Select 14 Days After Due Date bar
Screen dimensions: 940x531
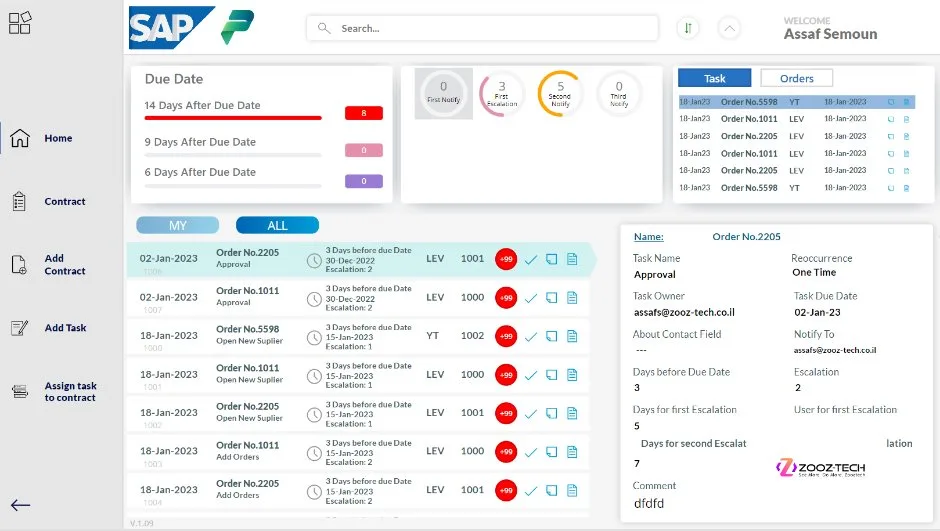(233, 117)
